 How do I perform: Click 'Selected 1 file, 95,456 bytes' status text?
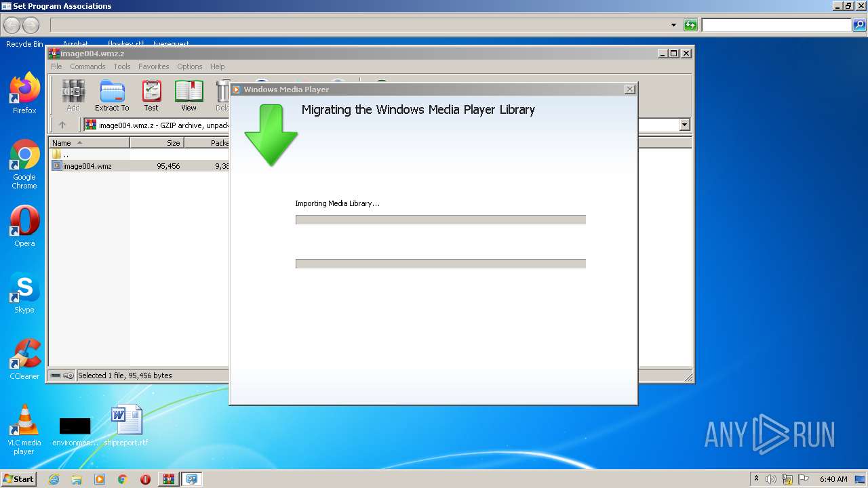tap(125, 375)
